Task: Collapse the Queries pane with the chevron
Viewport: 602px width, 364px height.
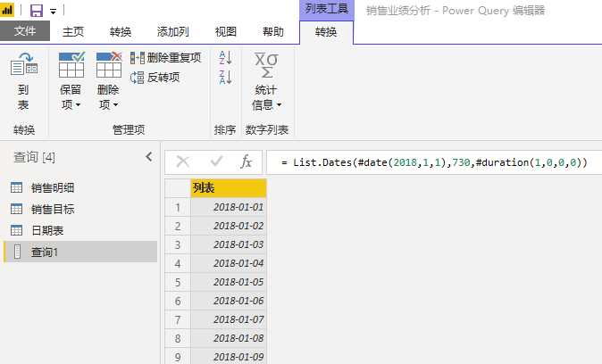Action: coord(149,157)
